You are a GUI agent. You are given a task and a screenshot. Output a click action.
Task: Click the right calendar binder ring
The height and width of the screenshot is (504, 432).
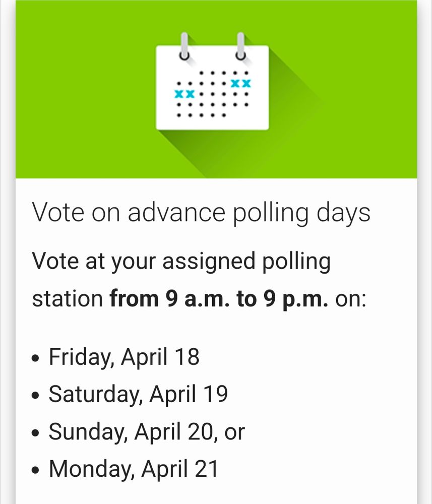click(240, 46)
